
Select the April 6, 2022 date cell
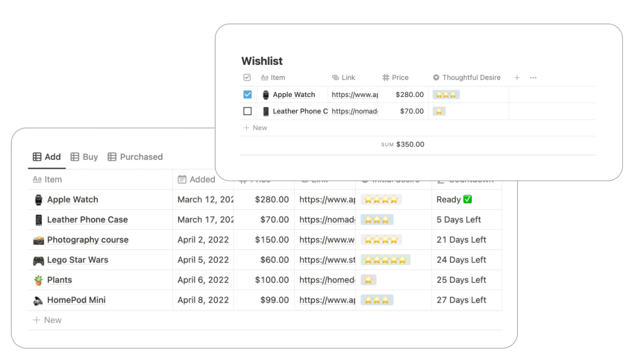pos(203,280)
